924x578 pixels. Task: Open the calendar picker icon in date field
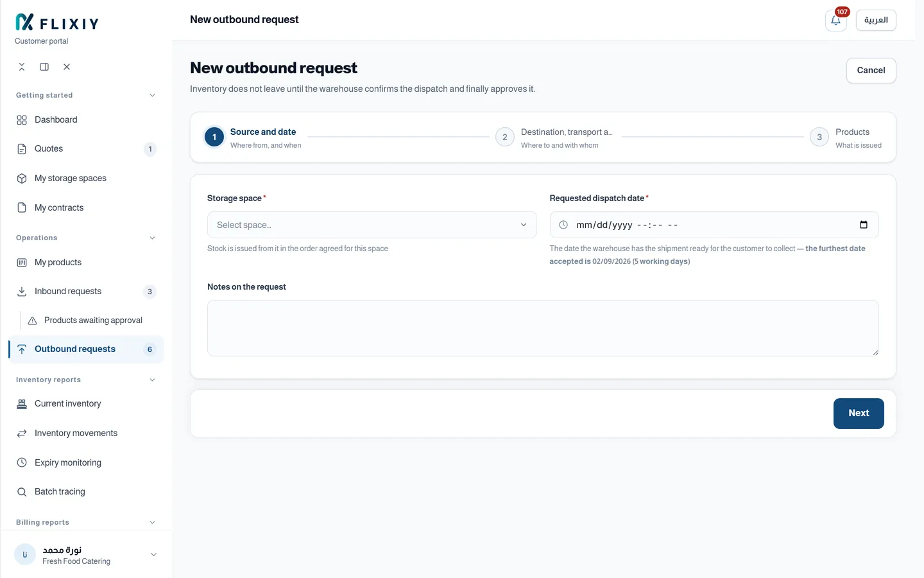pyautogui.click(x=864, y=225)
